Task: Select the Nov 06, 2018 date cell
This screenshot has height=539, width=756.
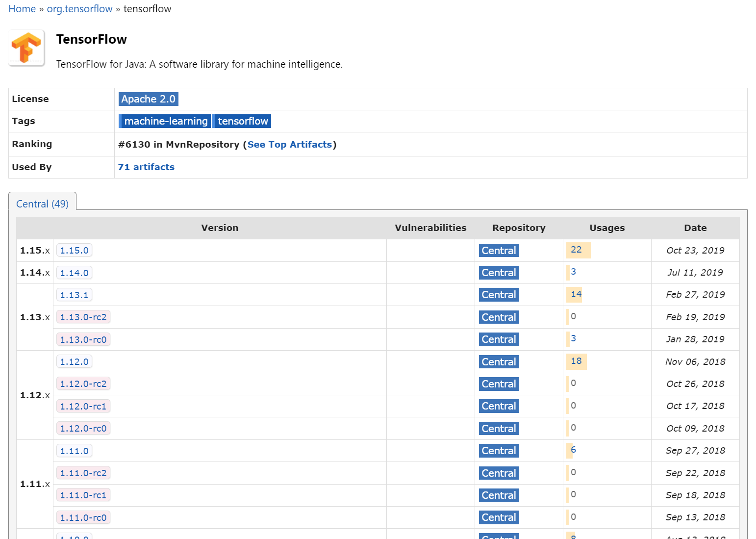Action: (x=695, y=362)
